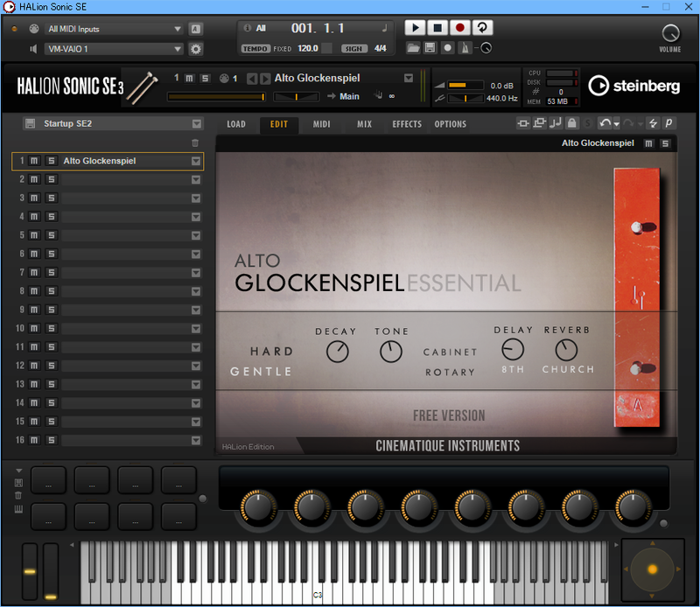Click the Steinberg logo

coord(633,86)
